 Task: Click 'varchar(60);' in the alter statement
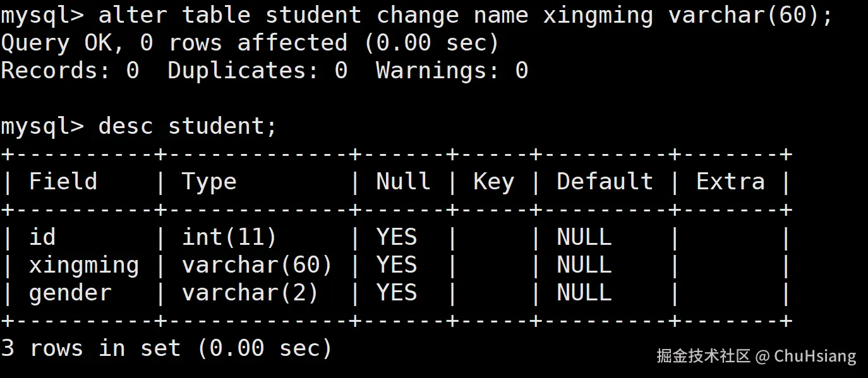click(x=750, y=15)
